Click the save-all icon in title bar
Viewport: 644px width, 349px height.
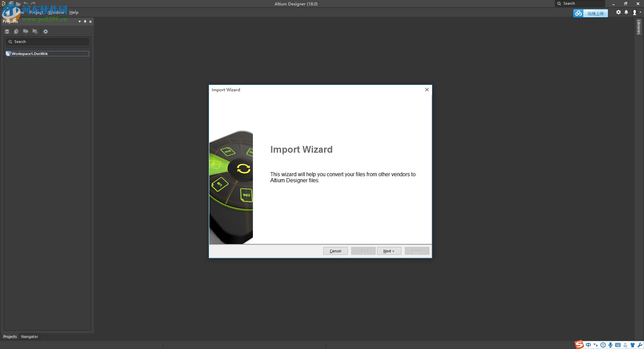pos(11,4)
